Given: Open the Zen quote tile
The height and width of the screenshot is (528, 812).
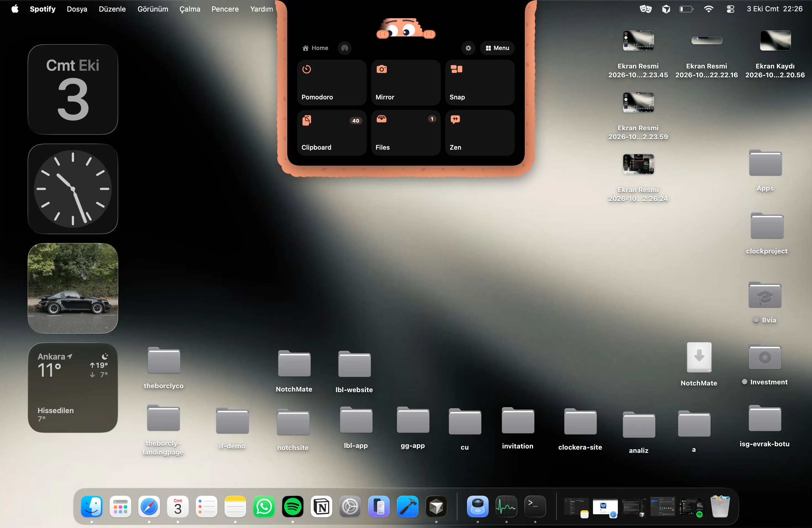Looking at the screenshot, I should [x=480, y=133].
